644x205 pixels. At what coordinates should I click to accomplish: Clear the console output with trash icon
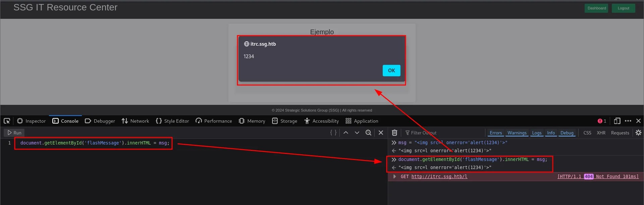click(394, 133)
